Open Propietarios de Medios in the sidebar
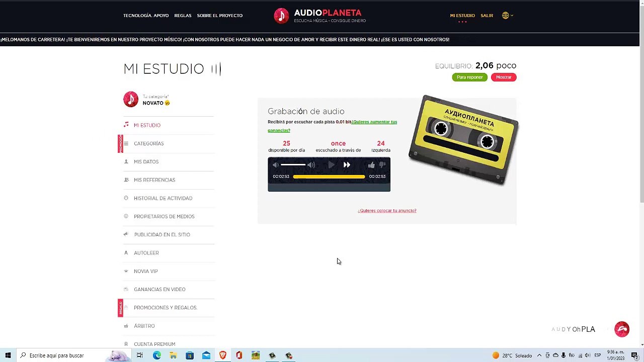The image size is (644, 362). tap(164, 216)
